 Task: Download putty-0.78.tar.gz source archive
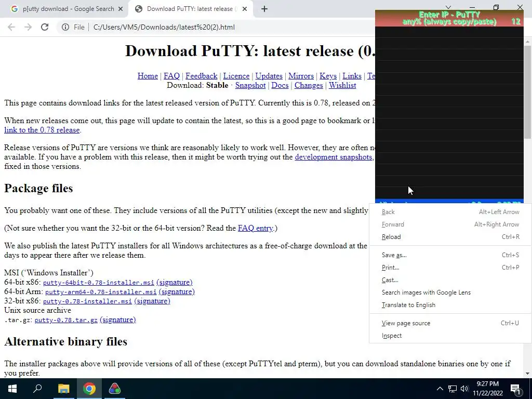66,320
